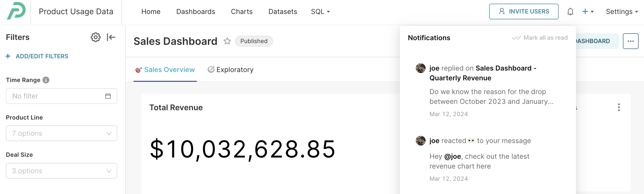The width and height of the screenshot is (644, 194).
Task: Click the Published status badge
Action: coord(254,41)
